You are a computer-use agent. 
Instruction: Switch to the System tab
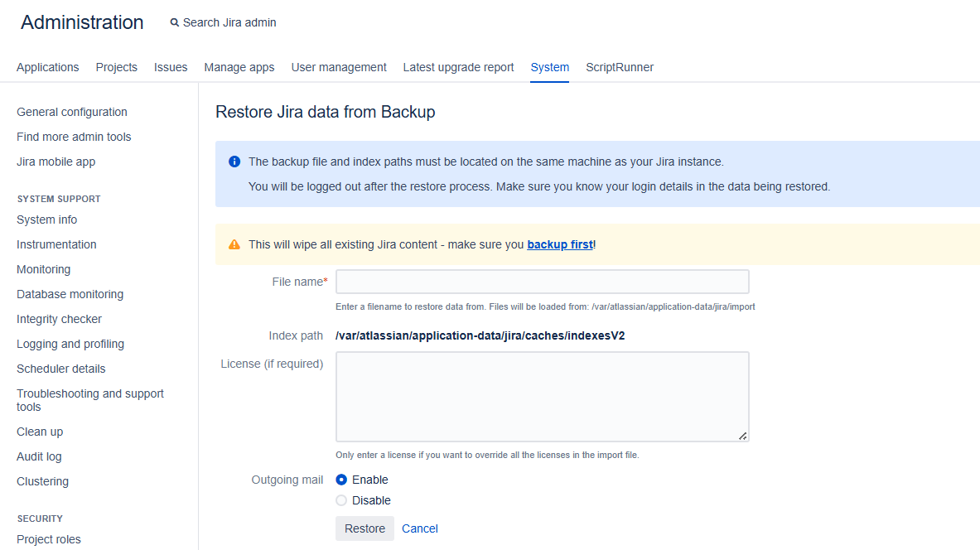pos(549,67)
